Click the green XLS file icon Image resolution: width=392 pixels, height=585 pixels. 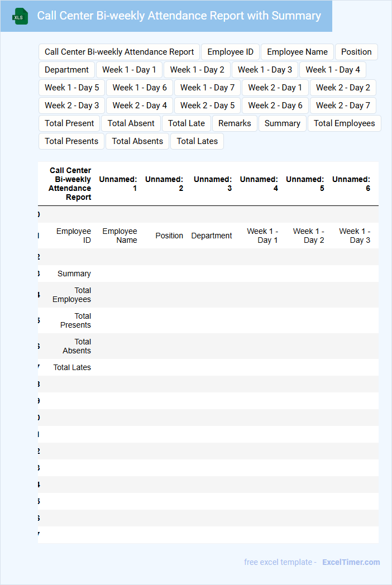coord(20,16)
